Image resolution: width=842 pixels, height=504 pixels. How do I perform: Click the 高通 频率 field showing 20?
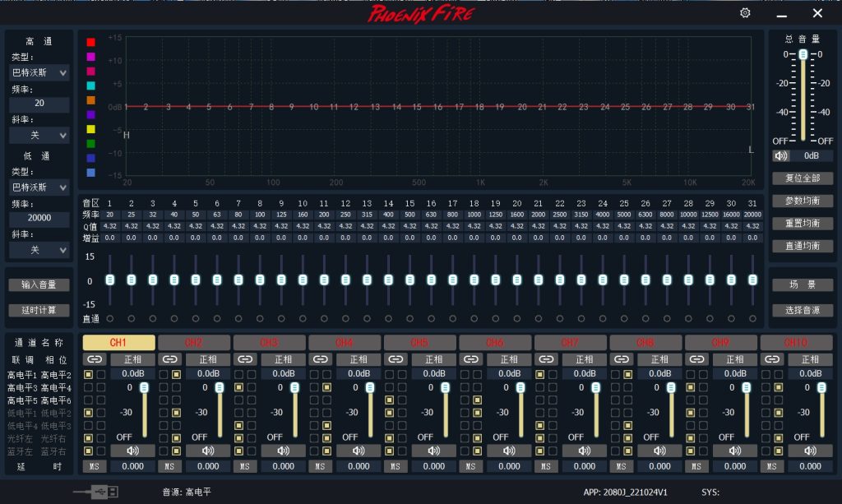(39, 103)
